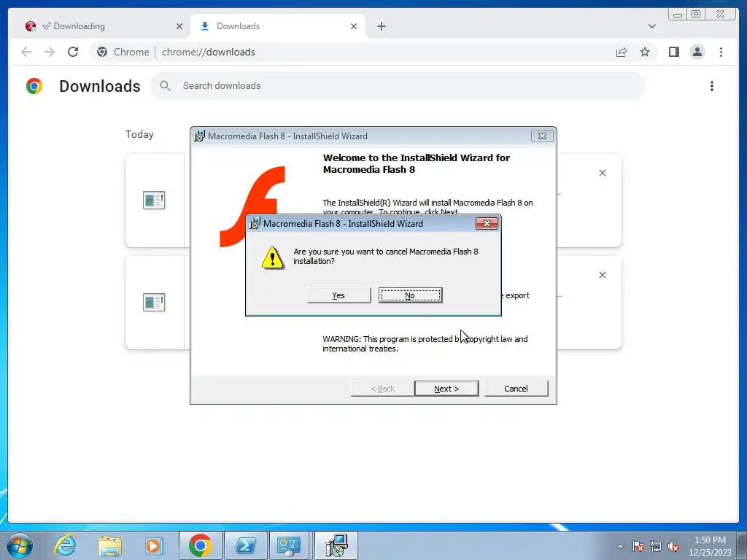Image resolution: width=747 pixels, height=560 pixels.
Task: Select the Downloads tab in Chrome
Action: [278, 26]
